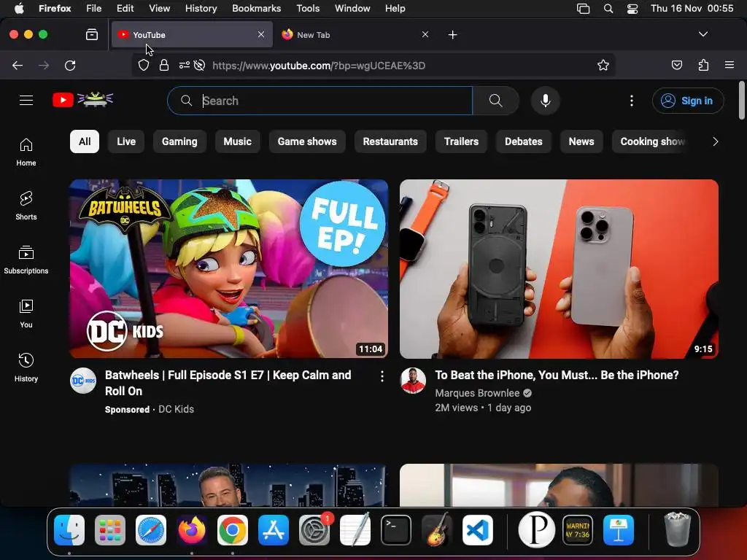The image size is (747, 560).
Task: Switch to the YouTube tab
Action: pos(192,34)
